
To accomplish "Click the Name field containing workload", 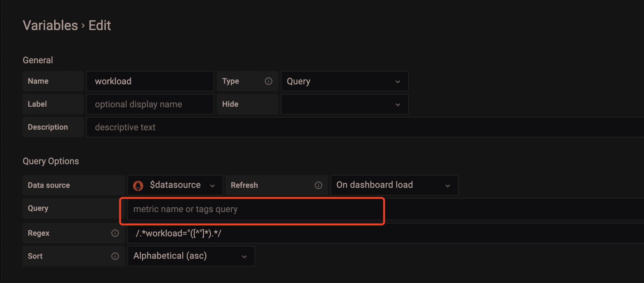I will click(150, 81).
